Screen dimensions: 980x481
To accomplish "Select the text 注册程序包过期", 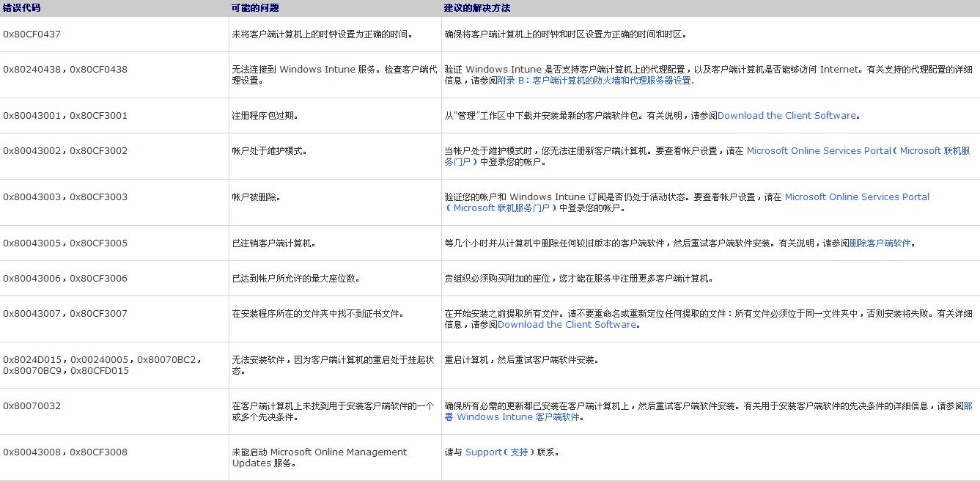I will (x=265, y=116).
